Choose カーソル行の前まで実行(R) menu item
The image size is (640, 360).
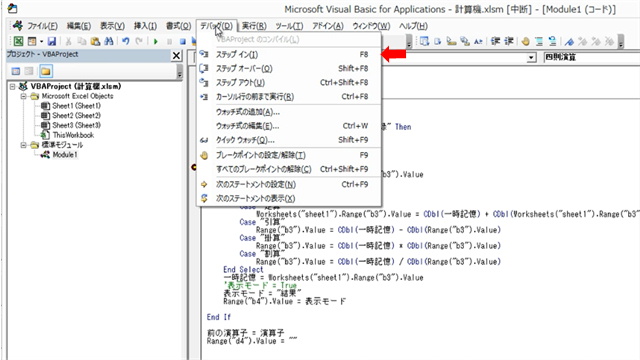coord(289,97)
